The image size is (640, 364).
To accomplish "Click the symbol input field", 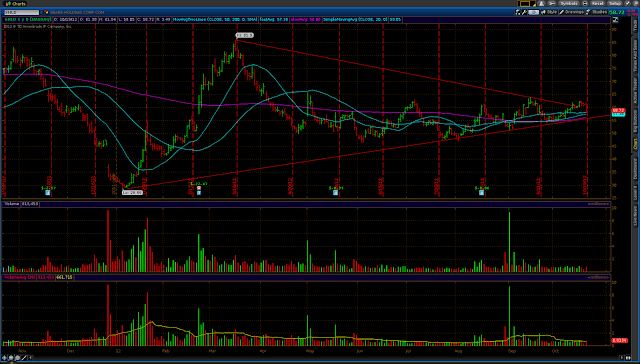I will tap(22, 12).
